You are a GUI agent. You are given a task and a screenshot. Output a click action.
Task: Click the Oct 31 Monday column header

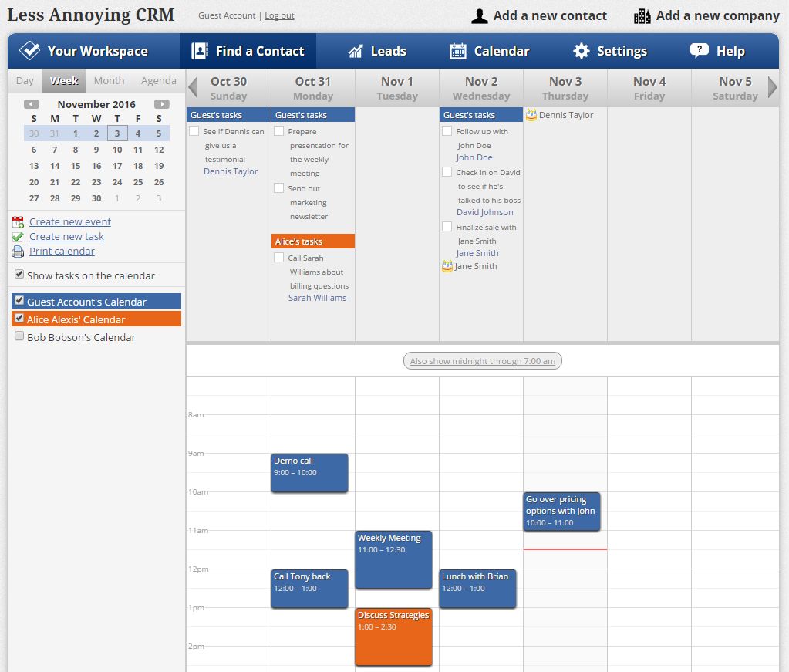click(x=313, y=88)
